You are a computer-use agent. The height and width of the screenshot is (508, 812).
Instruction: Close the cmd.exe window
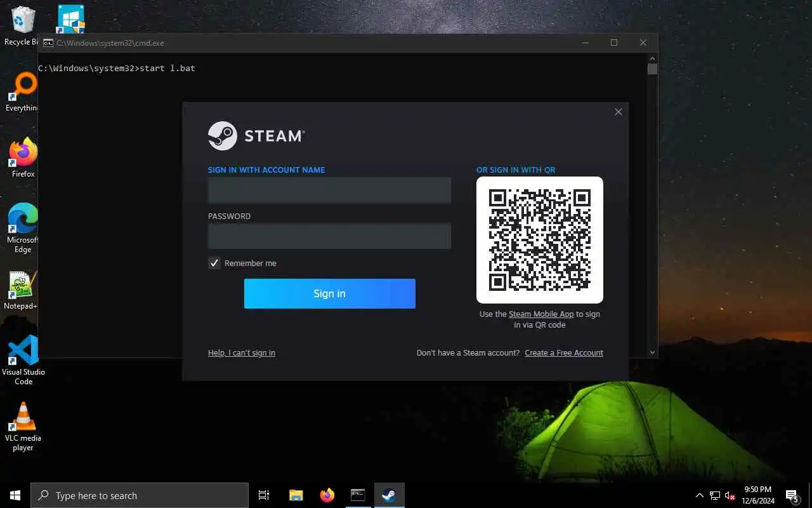pos(643,43)
